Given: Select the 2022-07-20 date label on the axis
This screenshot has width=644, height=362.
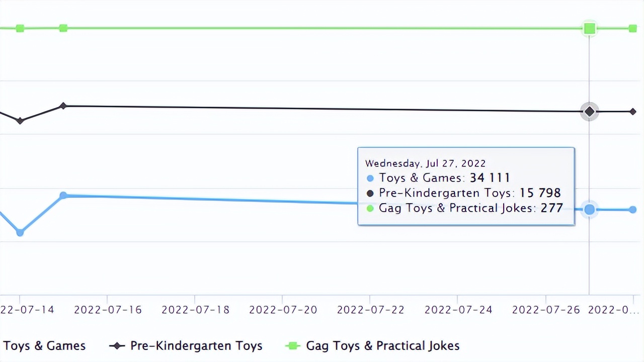Looking at the screenshot, I should [283, 310].
